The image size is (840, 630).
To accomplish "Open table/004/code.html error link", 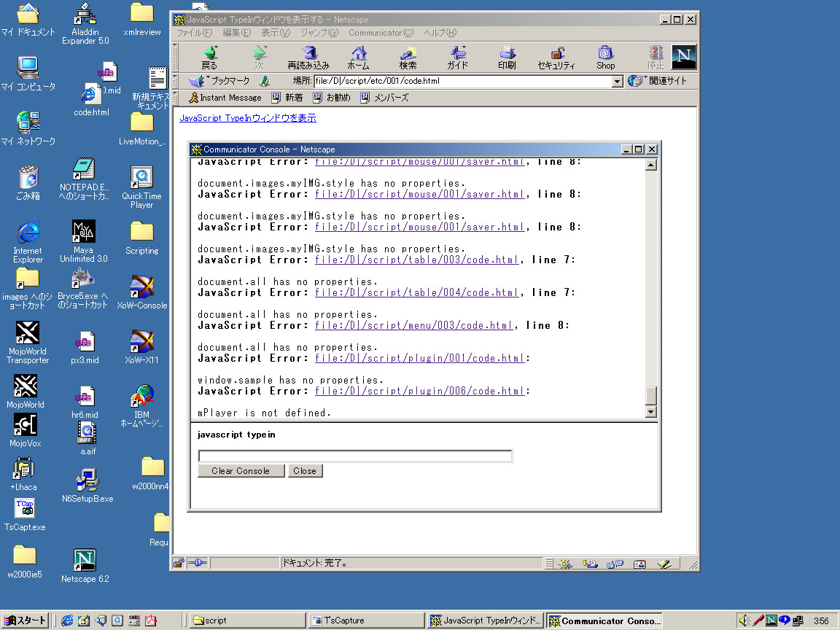I will point(417,292).
